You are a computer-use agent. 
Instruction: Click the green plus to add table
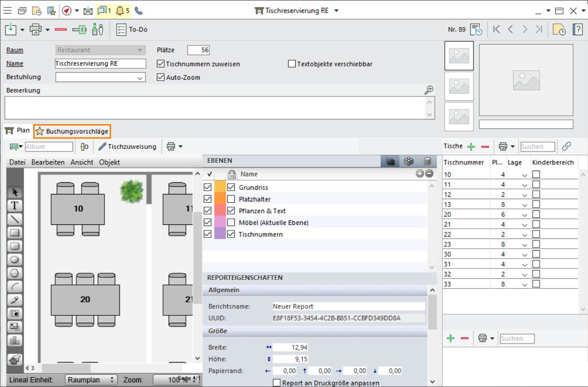(x=471, y=147)
